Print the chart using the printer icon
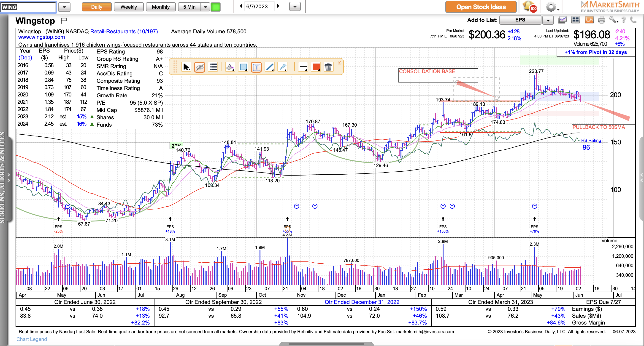Screen dimensions: 644x346 point(601,20)
